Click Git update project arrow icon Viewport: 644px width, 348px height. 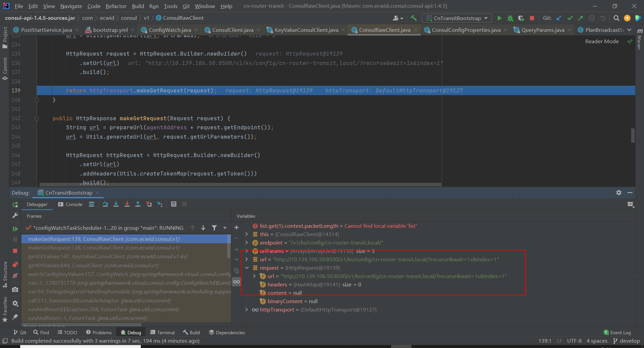(x=559, y=18)
